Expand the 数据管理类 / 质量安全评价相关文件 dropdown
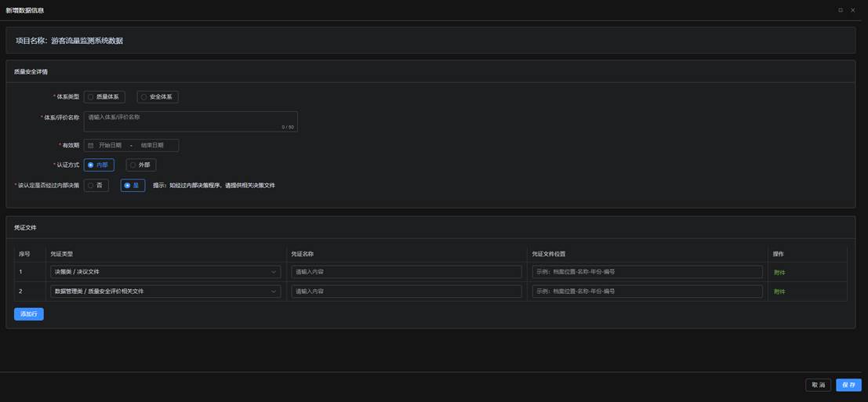The height and width of the screenshot is (402, 868). (x=165, y=292)
